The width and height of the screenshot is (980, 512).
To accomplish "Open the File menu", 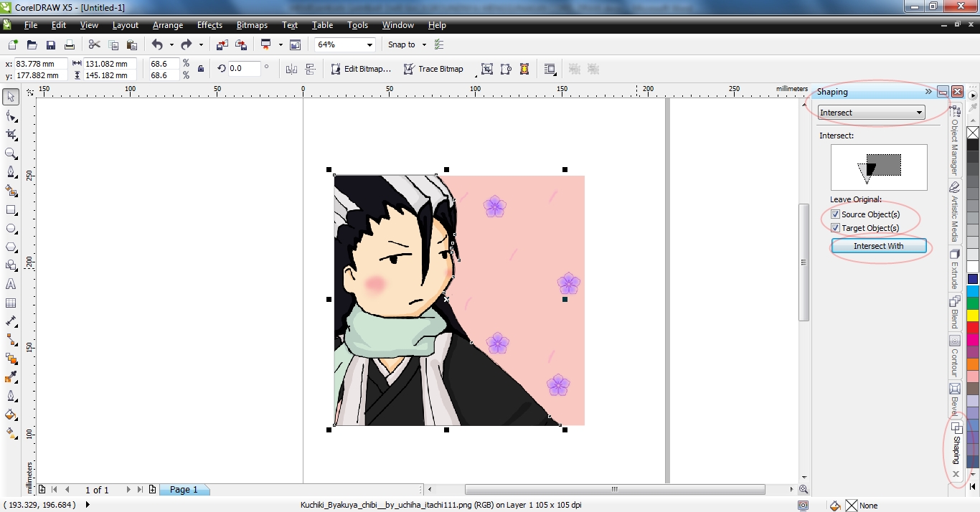I will pos(31,25).
